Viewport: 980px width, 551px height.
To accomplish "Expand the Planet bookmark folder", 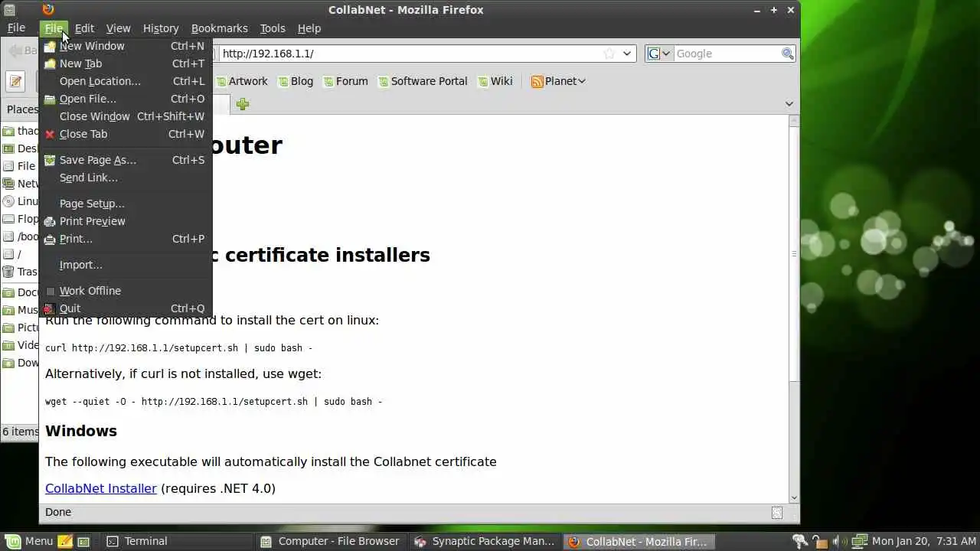I will (558, 81).
